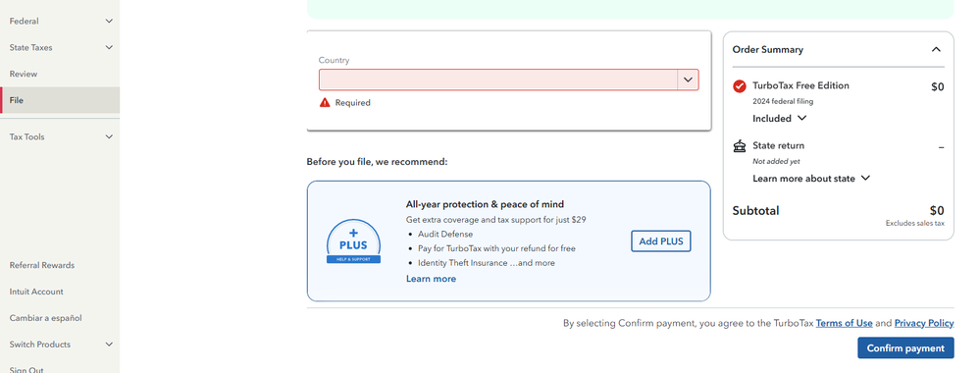Image resolution: width=980 pixels, height=373 pixels.
Task: Click the '2024 federal filing' text
Action: (783, 101)
